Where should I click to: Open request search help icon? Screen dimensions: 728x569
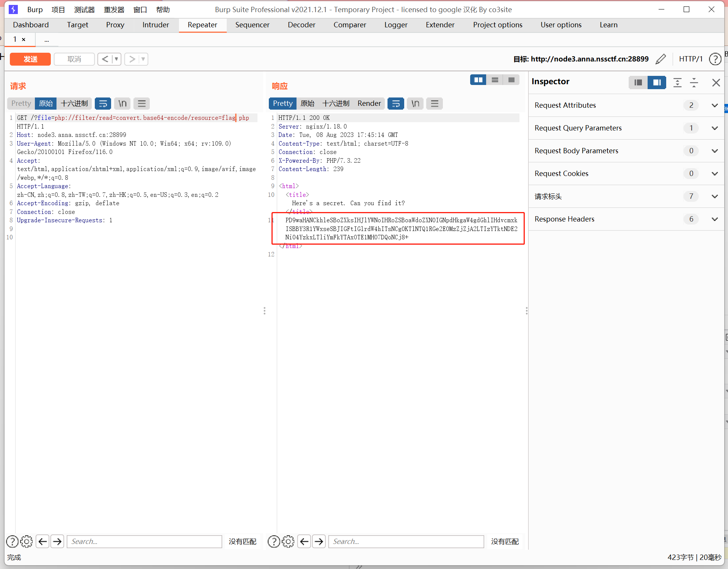tap(13, 541)
